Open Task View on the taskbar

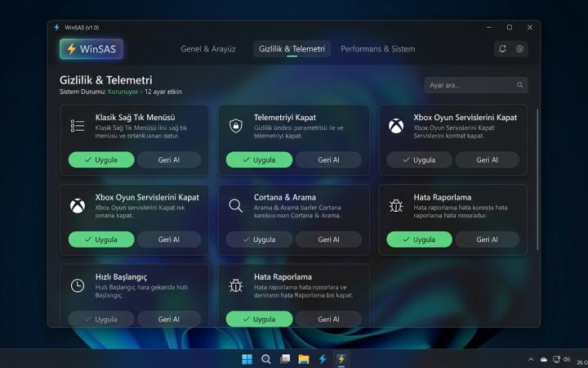285,359
